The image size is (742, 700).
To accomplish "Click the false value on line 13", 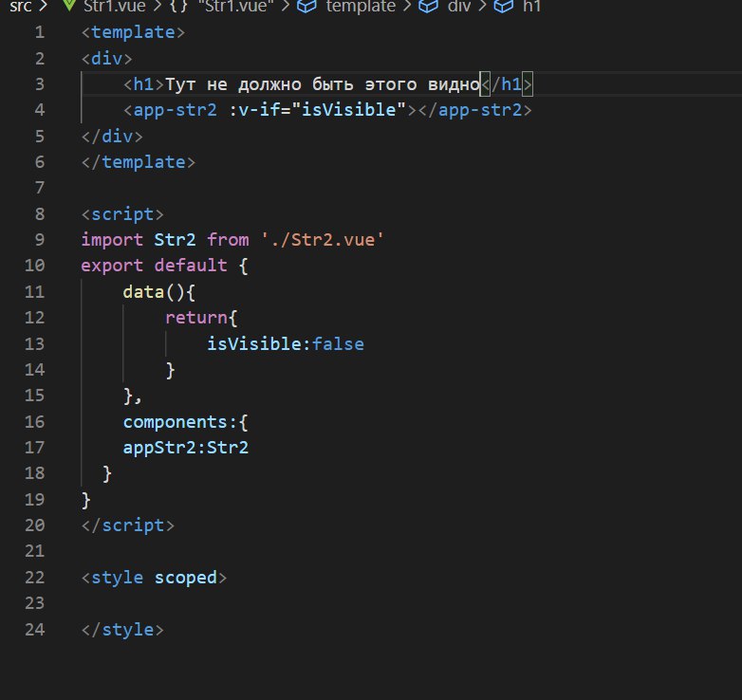I will coord(338,344).
